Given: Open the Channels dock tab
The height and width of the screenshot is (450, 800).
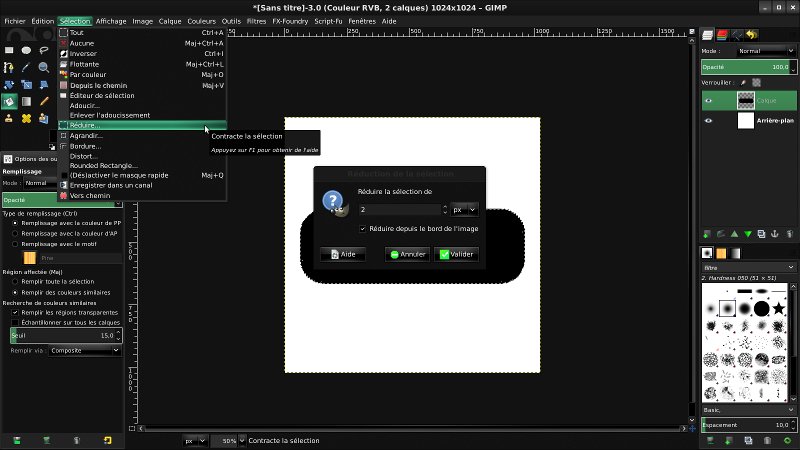Looking at the screenshot, I should (722, 35).
